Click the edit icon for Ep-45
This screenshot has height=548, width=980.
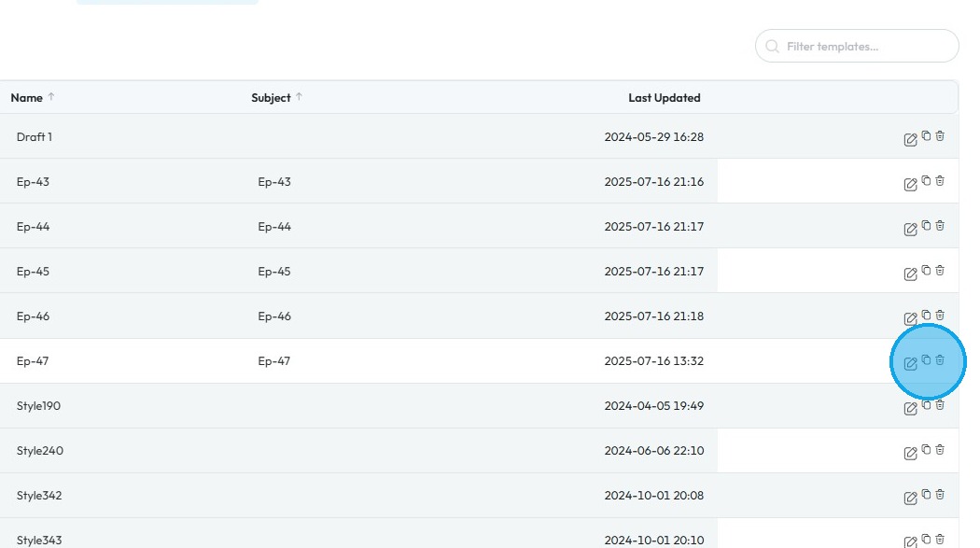[910, 274]
